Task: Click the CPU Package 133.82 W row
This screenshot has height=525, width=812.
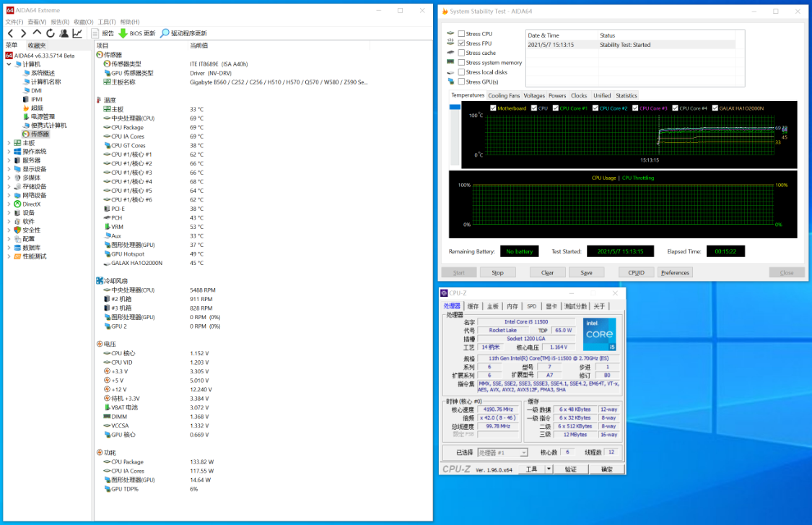Action: click(x=160, y=461)
